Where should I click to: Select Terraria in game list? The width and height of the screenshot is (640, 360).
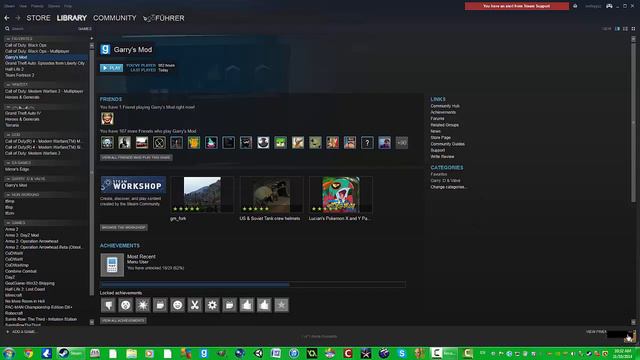(x=12, y=125)
